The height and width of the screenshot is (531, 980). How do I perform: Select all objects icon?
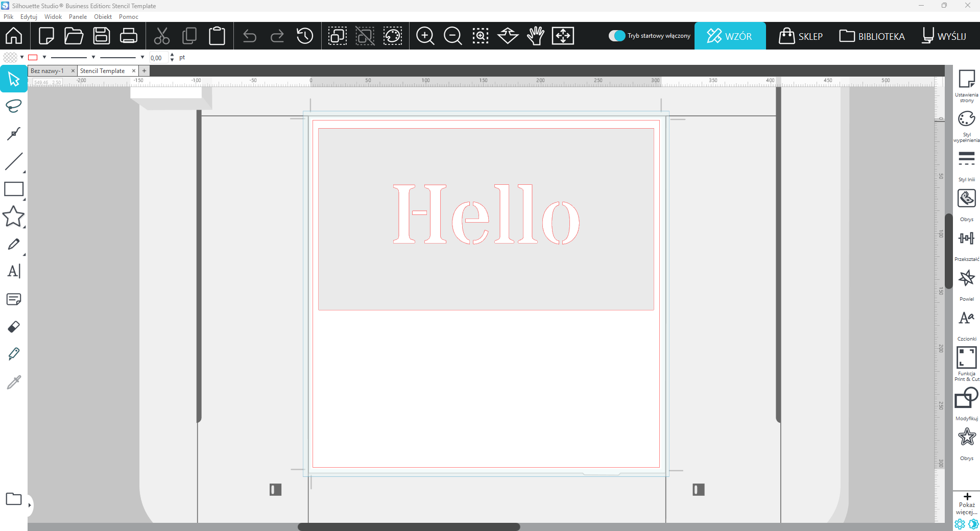[338, 36]
